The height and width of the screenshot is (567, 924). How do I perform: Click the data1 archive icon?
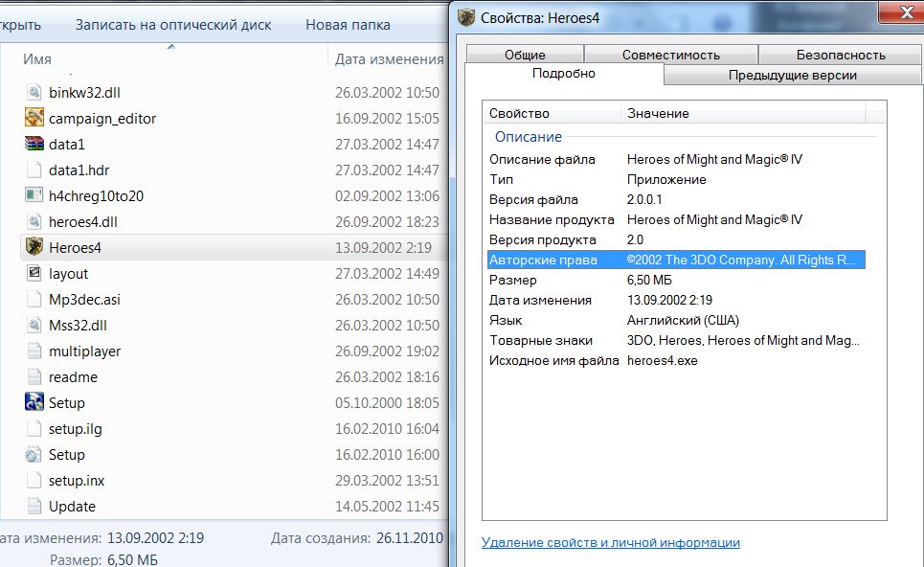click(x=34, y=144)
